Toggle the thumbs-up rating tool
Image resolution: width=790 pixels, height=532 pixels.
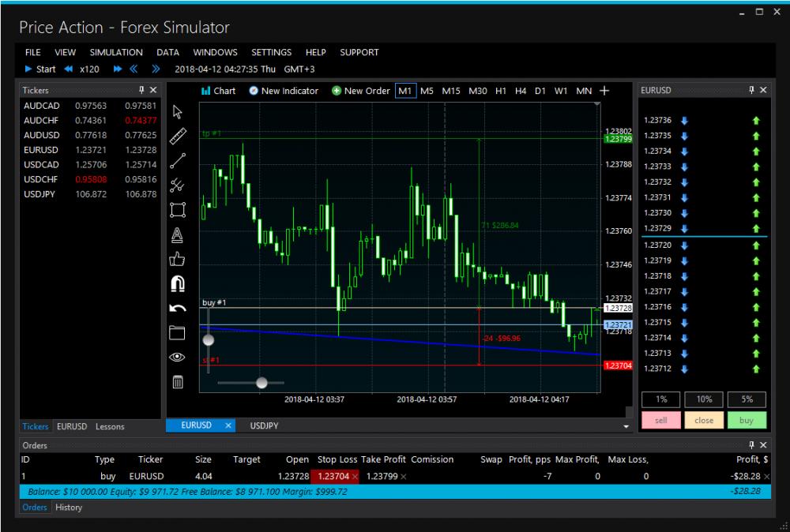[178, 258]
